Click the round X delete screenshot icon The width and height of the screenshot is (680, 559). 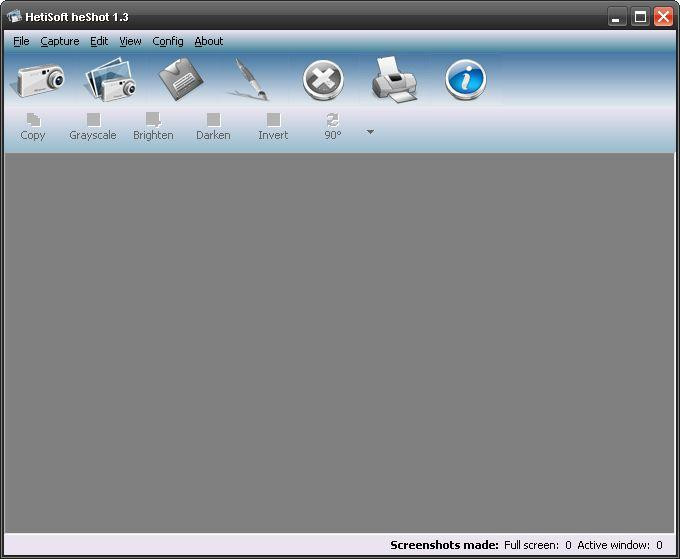(323, 80)
